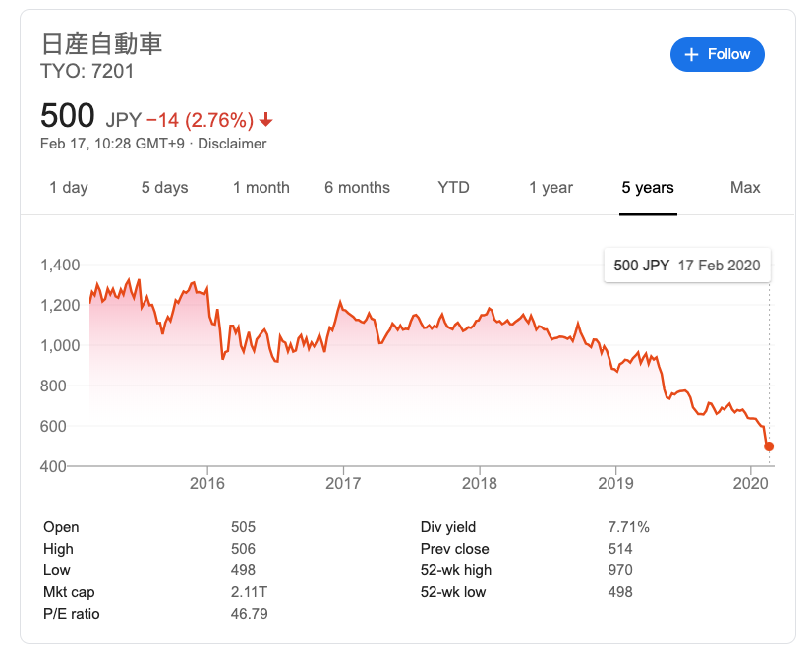Click the Div yield value 7.71%
The image size is (812, 653).
[629, 527]
